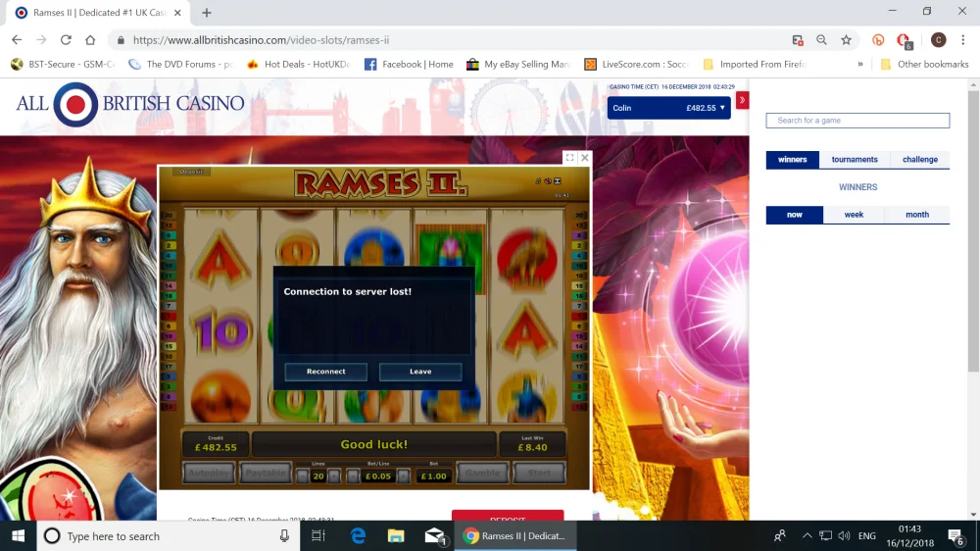Click the orange b extension icon
This screenshot has height=551, width=980.
[x=878, y=40]
